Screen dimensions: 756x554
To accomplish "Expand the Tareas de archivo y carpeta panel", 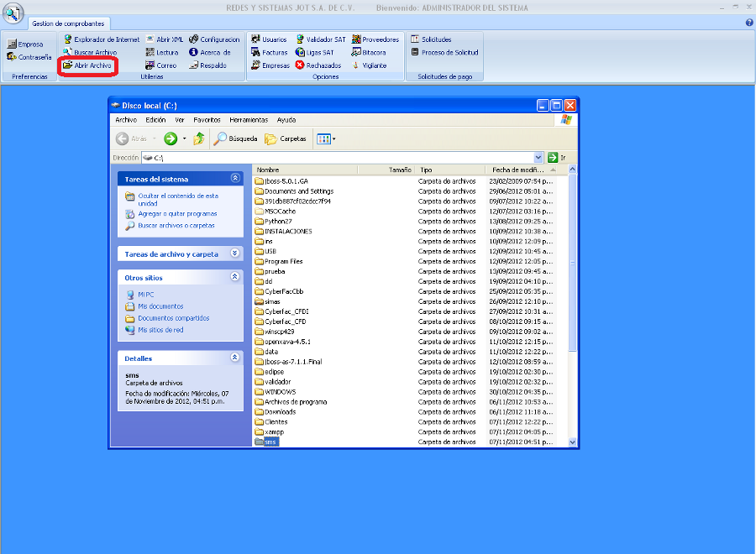I will pyautogui.click(x=235, y=253).
